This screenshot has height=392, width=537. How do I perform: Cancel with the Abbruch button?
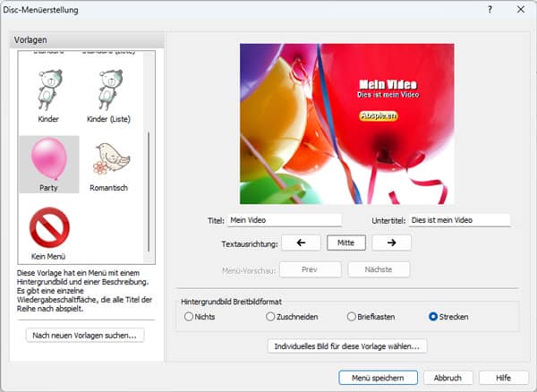pos(448,378)
